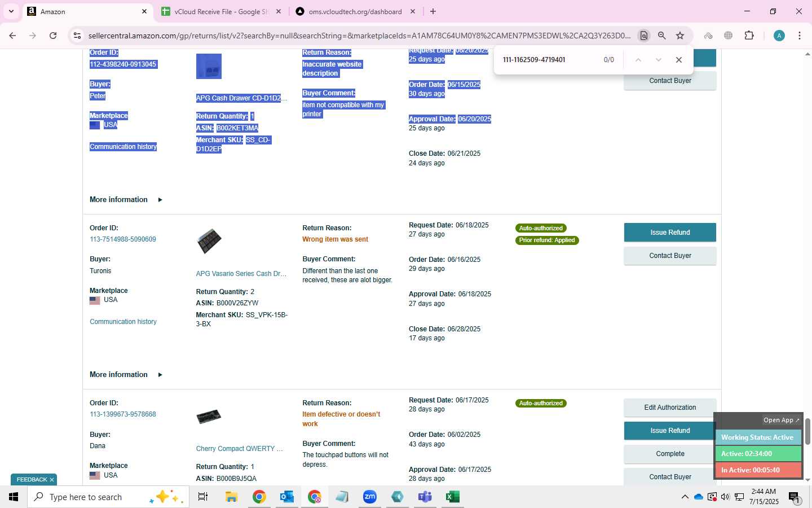This screenshot has width=812, height=508.
Task: Click the find-in-page search icon in address bar
Action: 643,36
